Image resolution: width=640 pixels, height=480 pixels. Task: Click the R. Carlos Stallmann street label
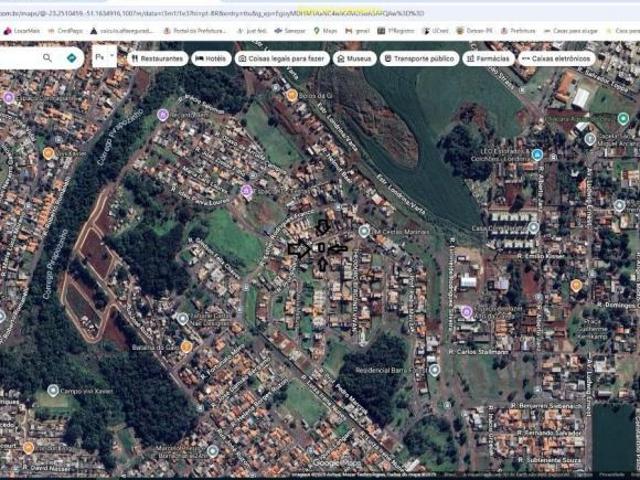click(478, 351)
